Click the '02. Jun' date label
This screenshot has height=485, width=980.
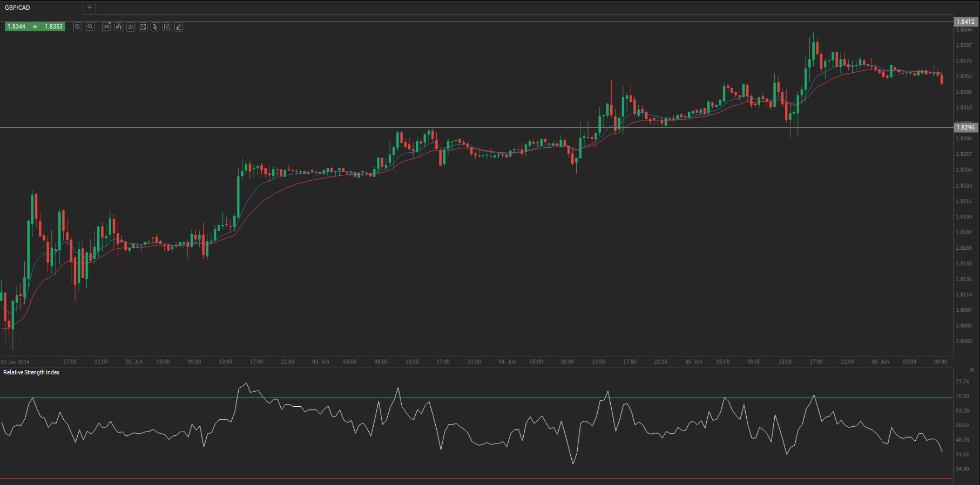pos(134,362)
